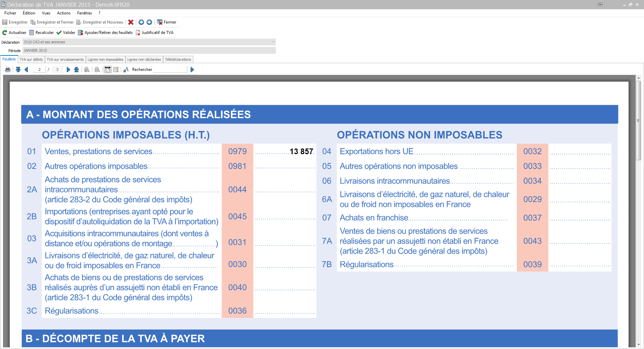This screenshot has width=644, height=349.
Task: Click title bar keyboard/display icon
Action: pos(600,4)
